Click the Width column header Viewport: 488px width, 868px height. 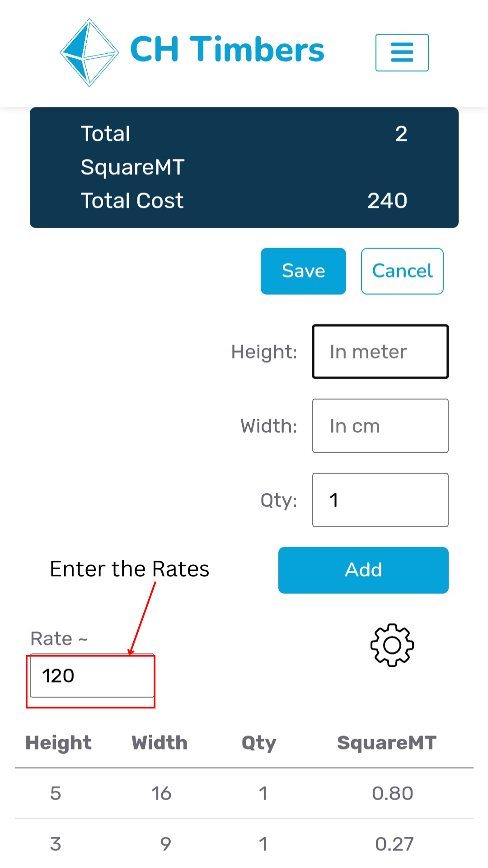(160, 743)
